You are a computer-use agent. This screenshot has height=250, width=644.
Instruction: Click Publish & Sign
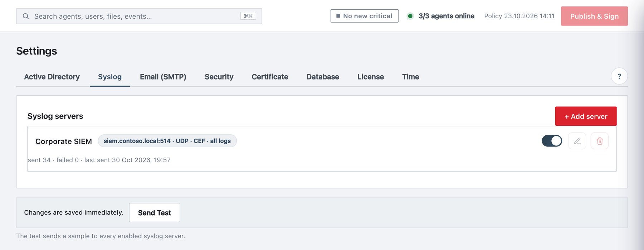point(594,16)
